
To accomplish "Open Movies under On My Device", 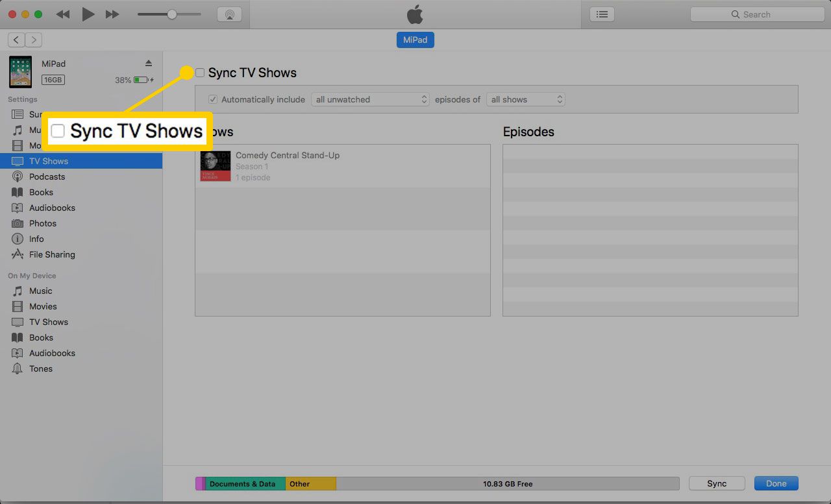I will pyautogui.click(x=81, y=306).
